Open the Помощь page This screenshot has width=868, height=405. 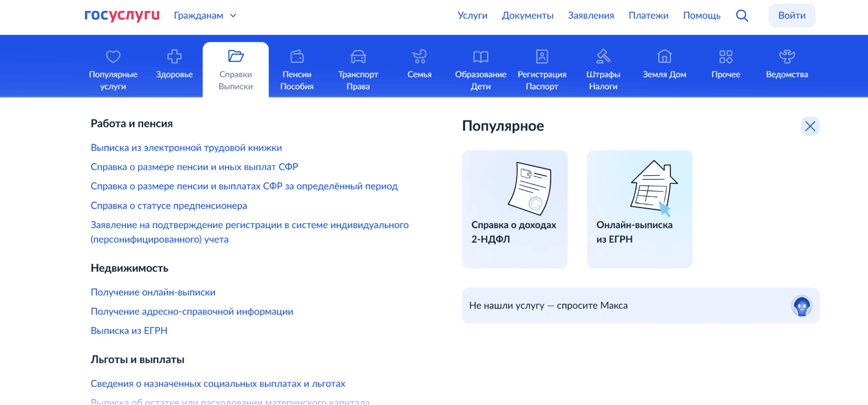pyautogui.click(x=702, y=16)
